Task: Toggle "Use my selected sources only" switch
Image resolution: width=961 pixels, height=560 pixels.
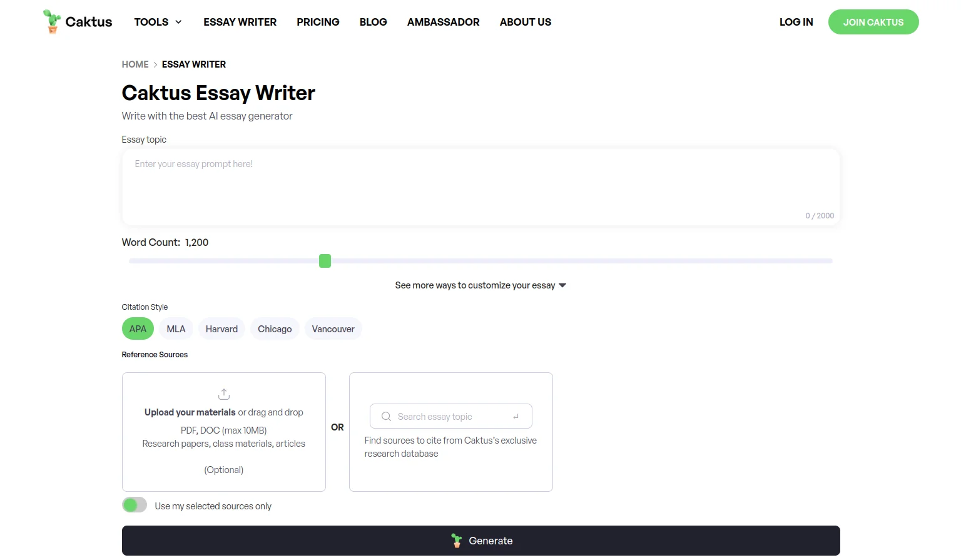Action: pos(135,505)
